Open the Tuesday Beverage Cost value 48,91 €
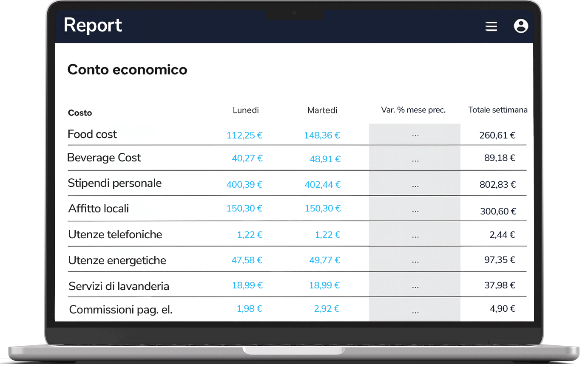The width and height of the screenshot is (588, 367). tap(322, 159)
